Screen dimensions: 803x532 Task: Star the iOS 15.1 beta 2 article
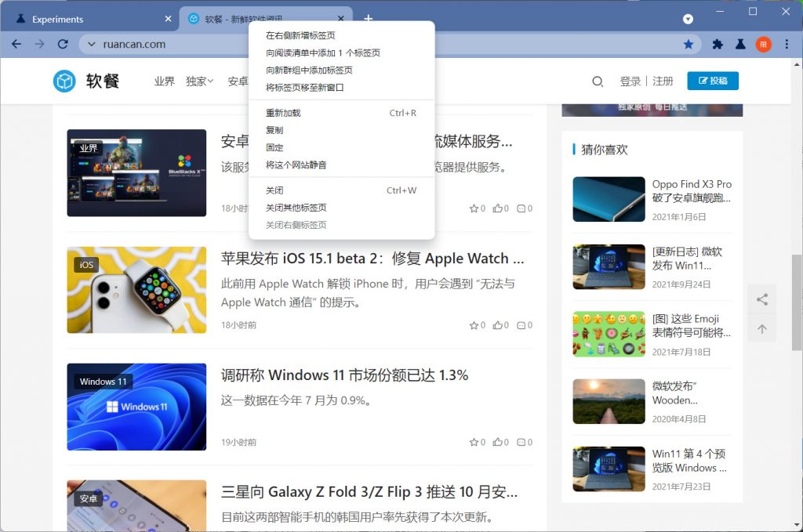click(x=474, y=325)
